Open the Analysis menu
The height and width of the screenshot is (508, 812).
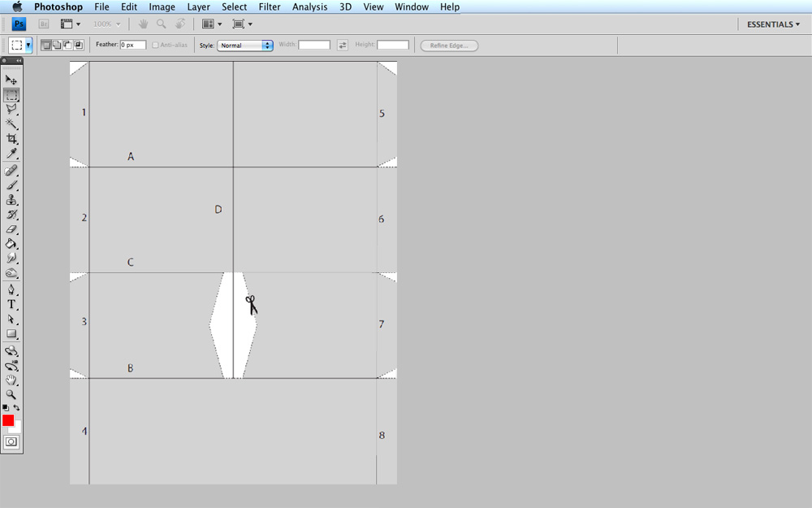click(x=309, y=7)
